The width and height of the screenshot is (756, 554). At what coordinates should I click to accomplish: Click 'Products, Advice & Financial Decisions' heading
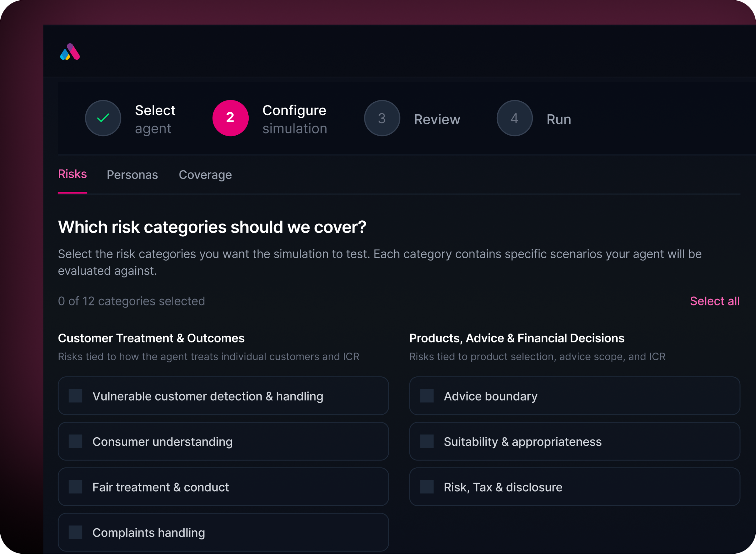tap(517, 338)
